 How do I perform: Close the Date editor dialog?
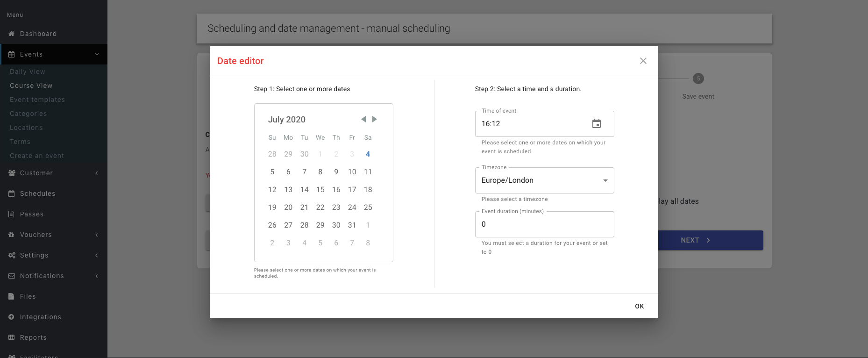pyautogui.click(x=643, y=61)
